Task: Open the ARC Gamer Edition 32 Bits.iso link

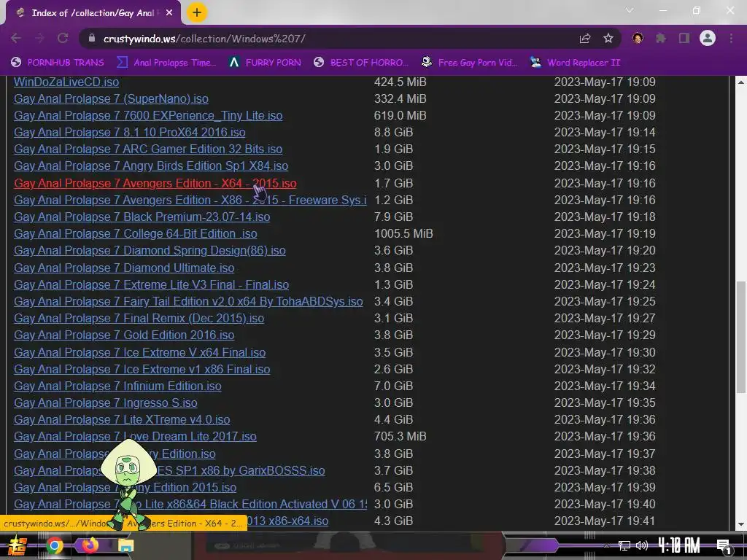Action: point(148,149)
